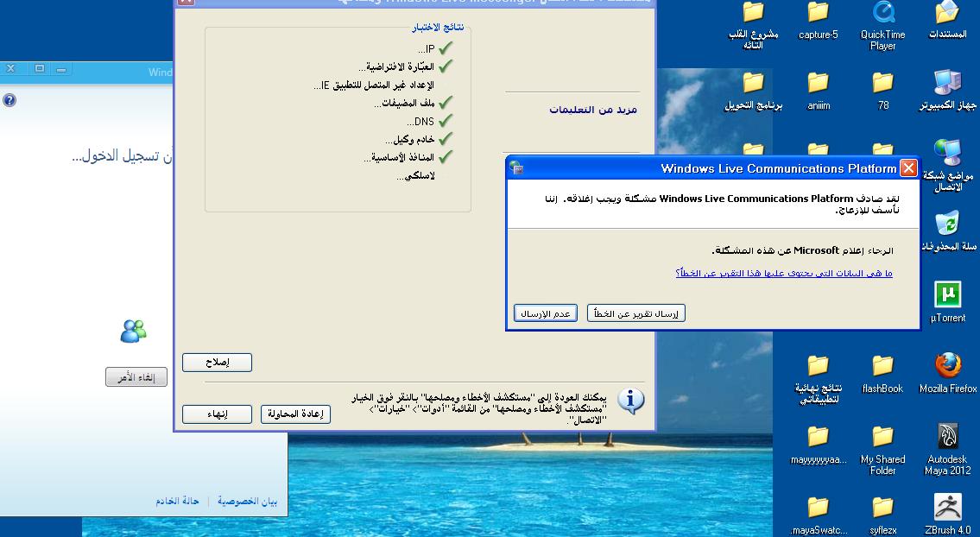Viewport: 980px width, 537px height.
Task: Open the syflezx folder
Action: point(882,515)
